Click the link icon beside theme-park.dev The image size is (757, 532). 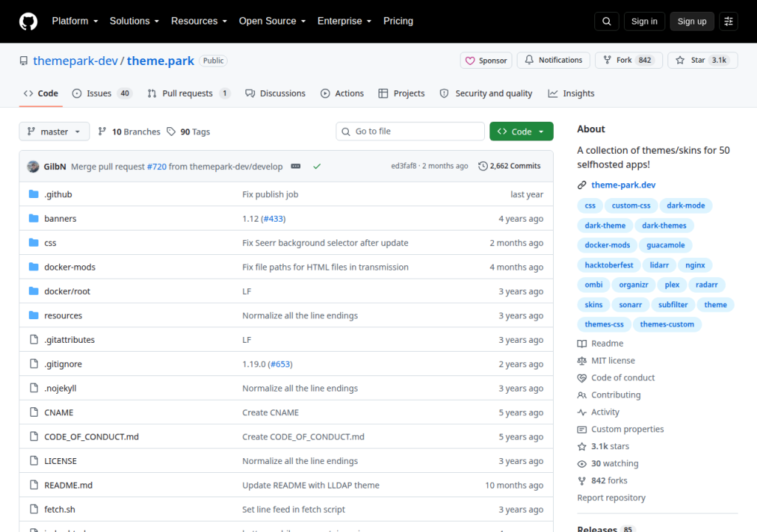click(x=582, y=185)
